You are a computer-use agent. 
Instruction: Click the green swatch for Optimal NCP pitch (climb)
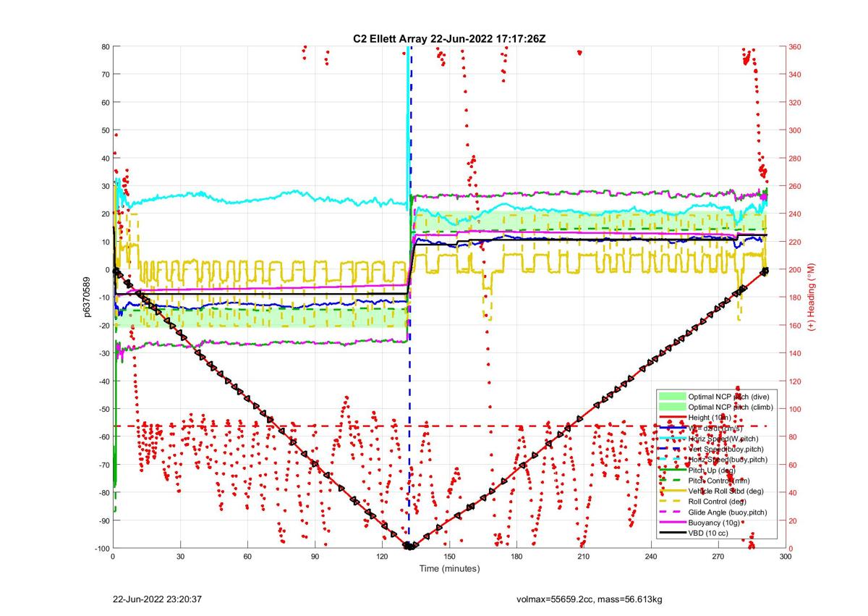tap(672, 407)
